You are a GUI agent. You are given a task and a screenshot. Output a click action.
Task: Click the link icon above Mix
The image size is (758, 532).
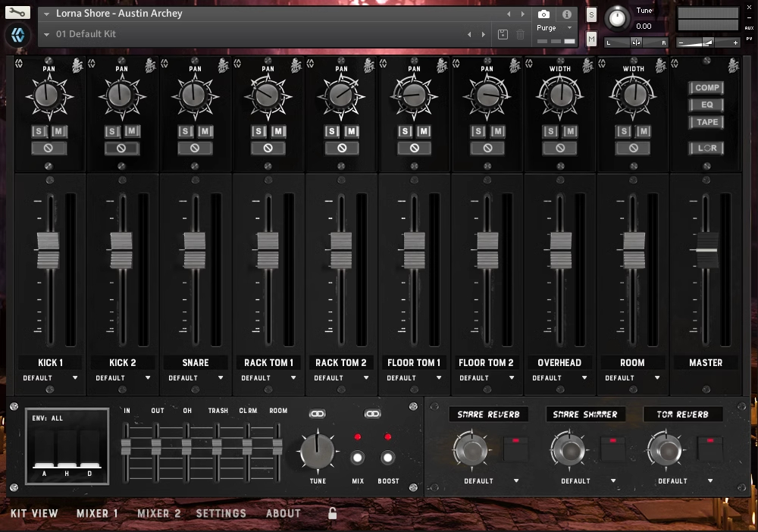click(x=317, y=414)
